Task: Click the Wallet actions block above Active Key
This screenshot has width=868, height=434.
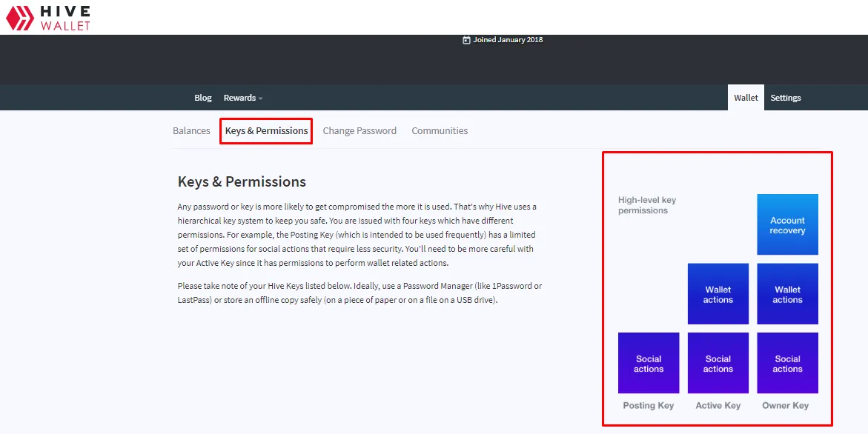Action: (718, 293)
